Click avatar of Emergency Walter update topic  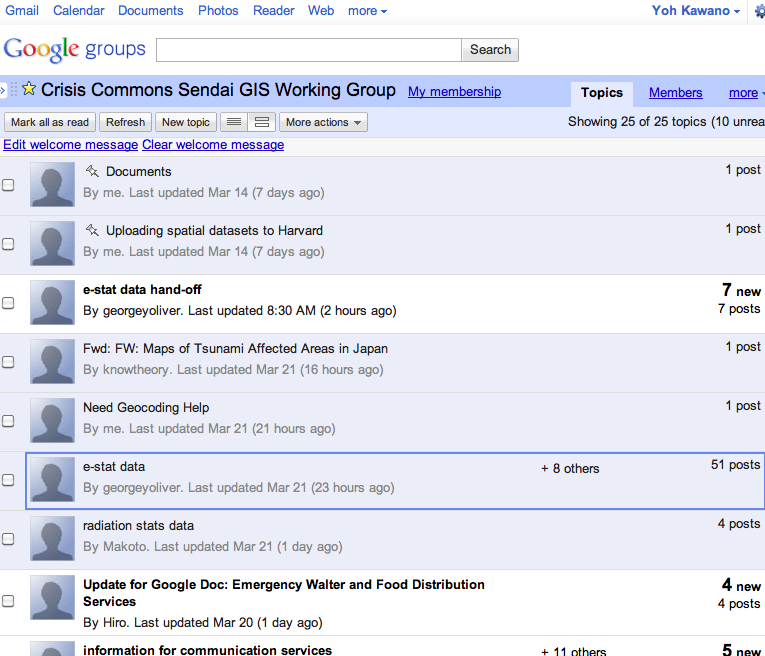pos(52,597)
